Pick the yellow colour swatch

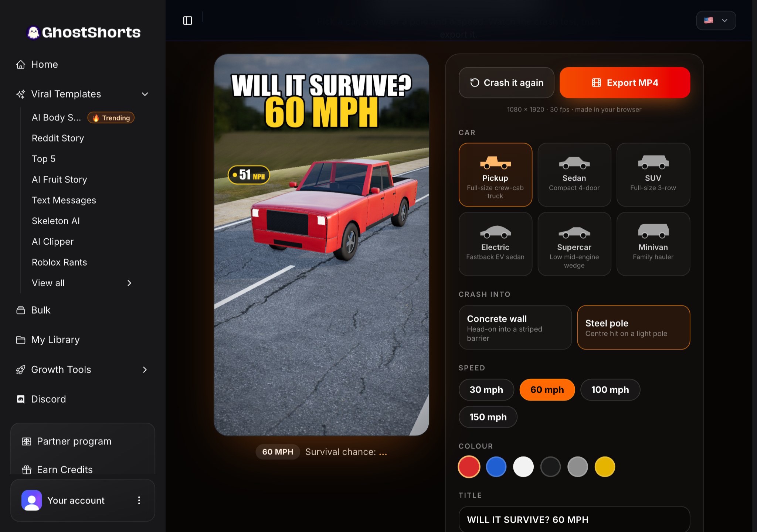[605, 467]
